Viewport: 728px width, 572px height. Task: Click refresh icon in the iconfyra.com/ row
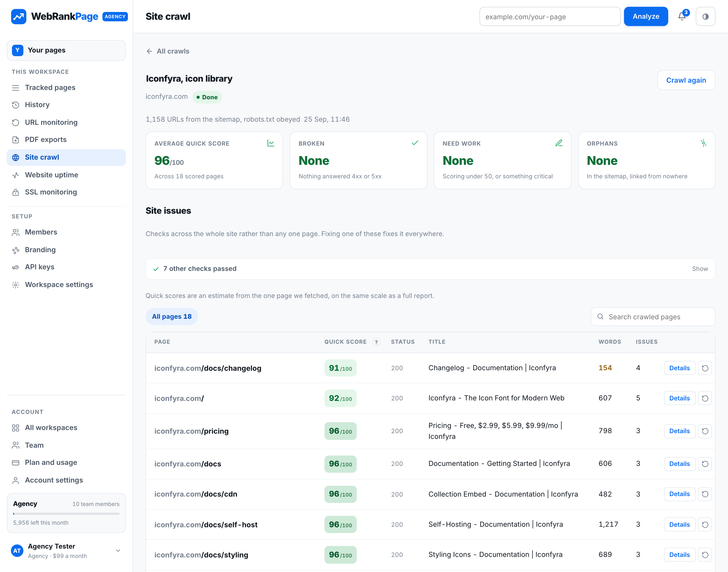[705, 398]
